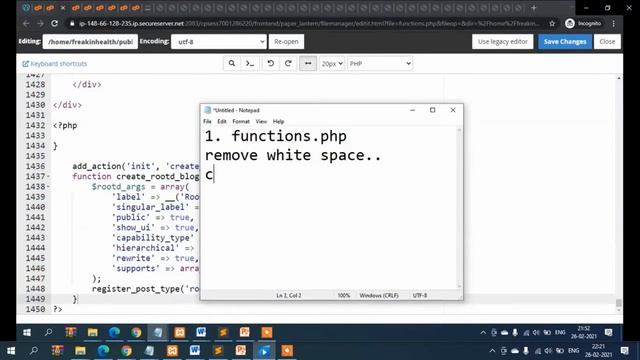Screen dimensions: 640x360
Task: Open Word on taskbar showing 22:21
Action: [x=195, y=351]
